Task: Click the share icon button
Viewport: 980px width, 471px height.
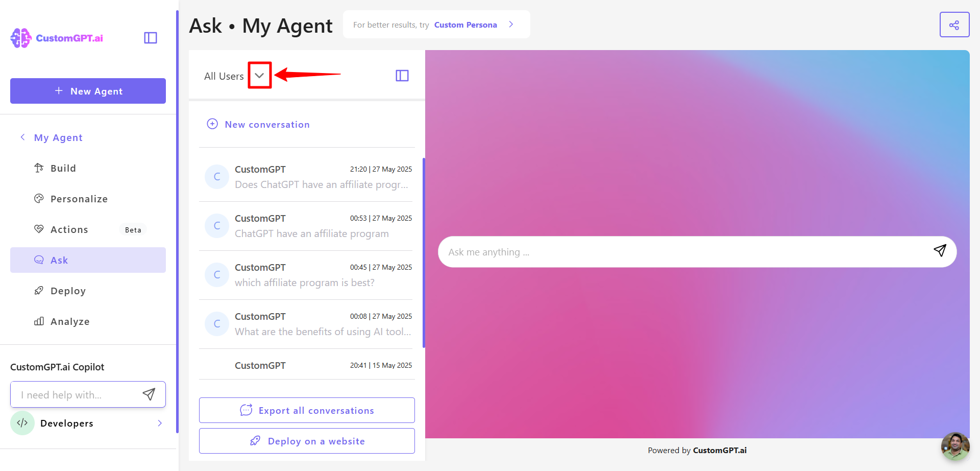Action: click(x=954, y=25)
